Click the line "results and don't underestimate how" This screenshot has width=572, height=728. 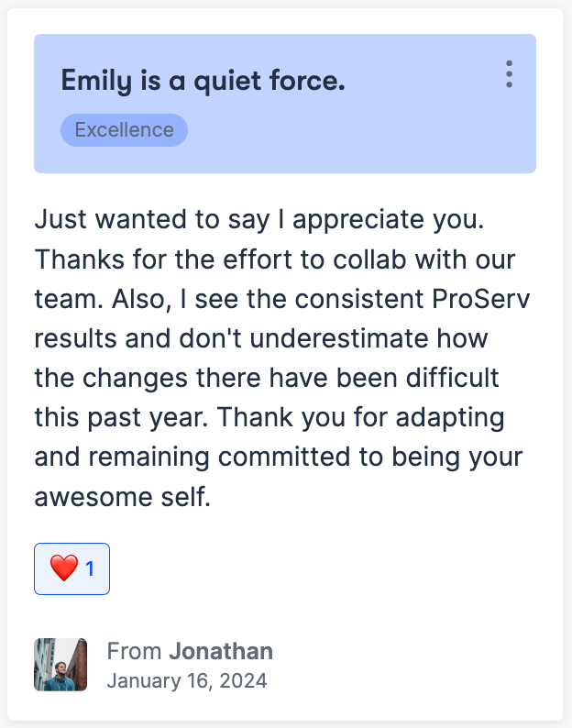[261, 338]
